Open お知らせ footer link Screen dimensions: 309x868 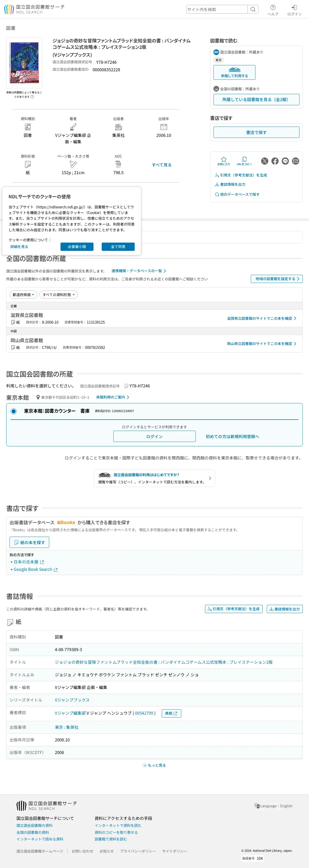(x=107, y=851)
